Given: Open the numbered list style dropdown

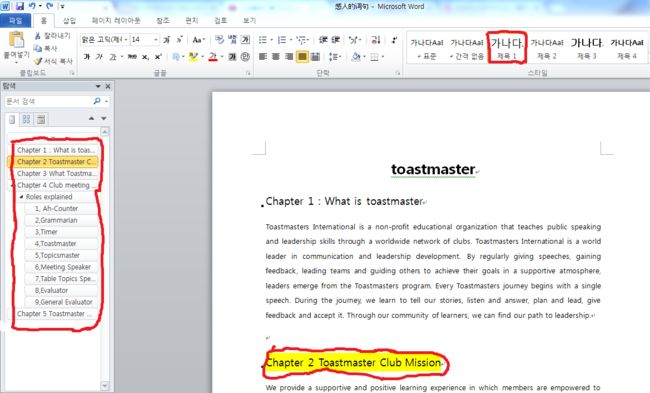Looking at the screenshot, I should 291,40.
